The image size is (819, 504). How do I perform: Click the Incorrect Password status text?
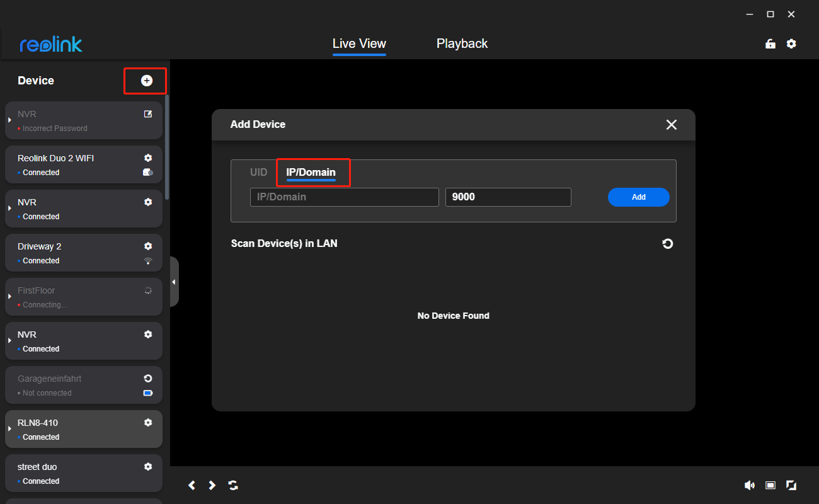click(55, 129)
